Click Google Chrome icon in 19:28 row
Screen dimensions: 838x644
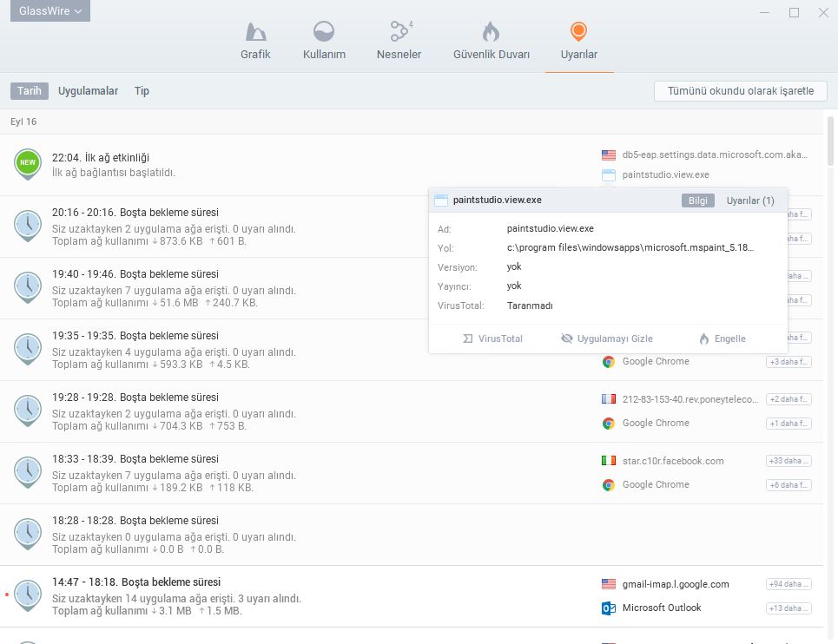click(x=608, y=424)
